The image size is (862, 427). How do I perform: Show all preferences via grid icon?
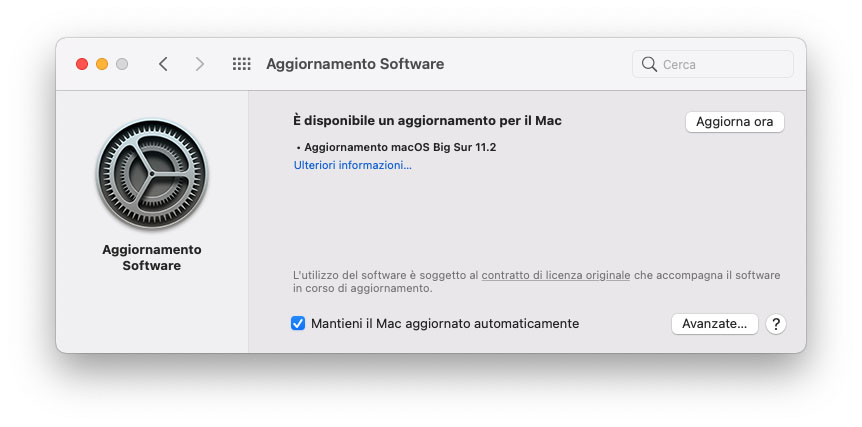[x=241, y=64]
